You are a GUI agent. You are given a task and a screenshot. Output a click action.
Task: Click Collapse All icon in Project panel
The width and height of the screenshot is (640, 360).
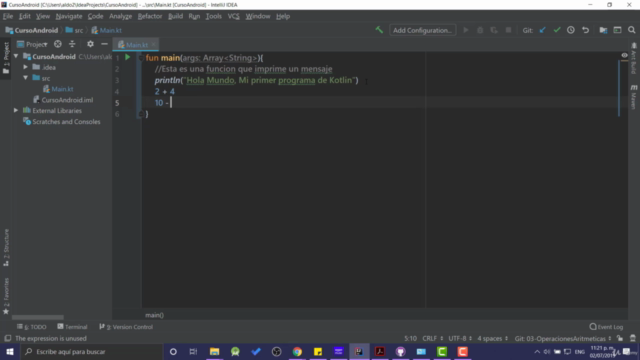pos(72,44)
